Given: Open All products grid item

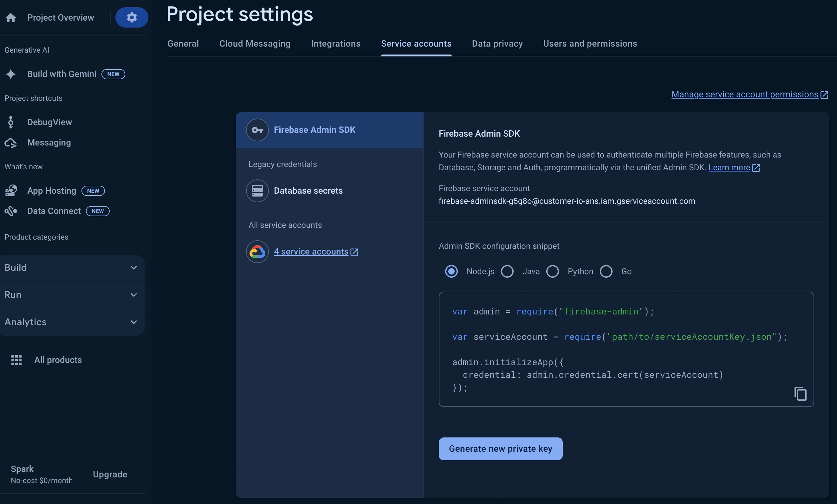Looking at the screenshot, I should coord(58,360).
